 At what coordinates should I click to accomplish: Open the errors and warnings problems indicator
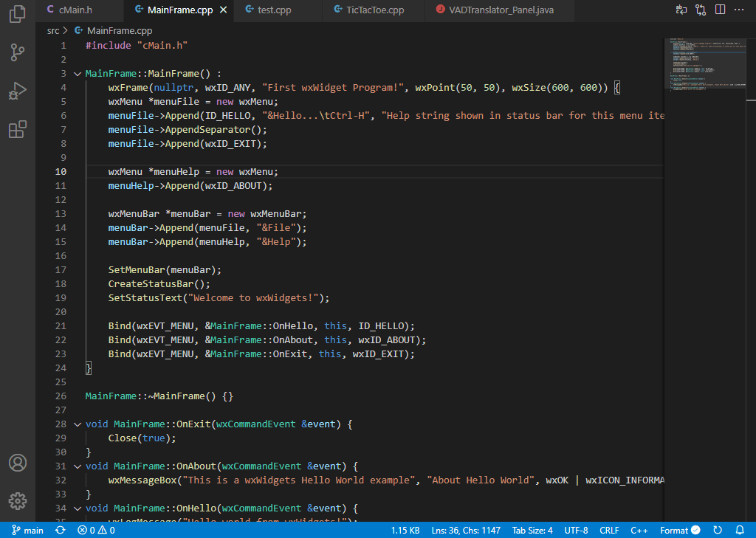pyautogui.click(x=96, y=531)
